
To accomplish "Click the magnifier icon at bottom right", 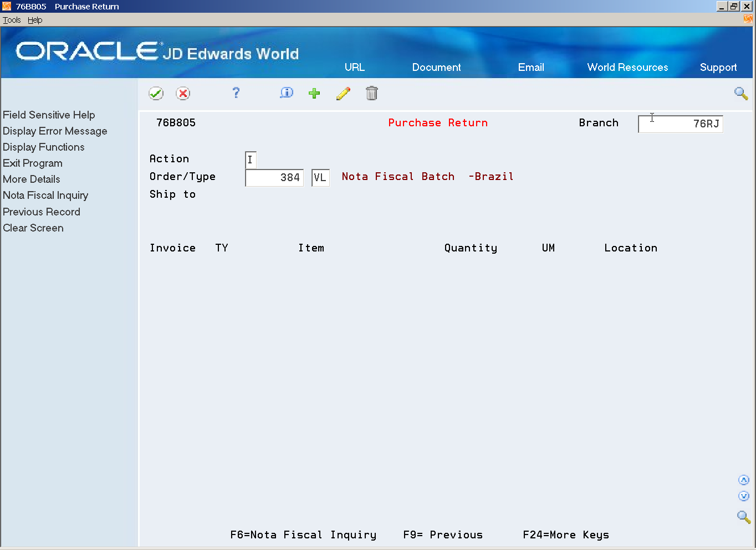I will (x=743, y=517).
